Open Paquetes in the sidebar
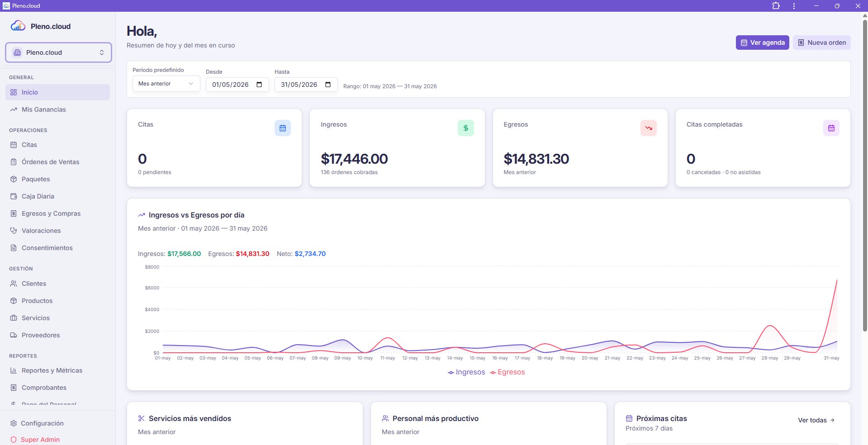The width and height of the screenshot is (868, 445). coord(57,179)
